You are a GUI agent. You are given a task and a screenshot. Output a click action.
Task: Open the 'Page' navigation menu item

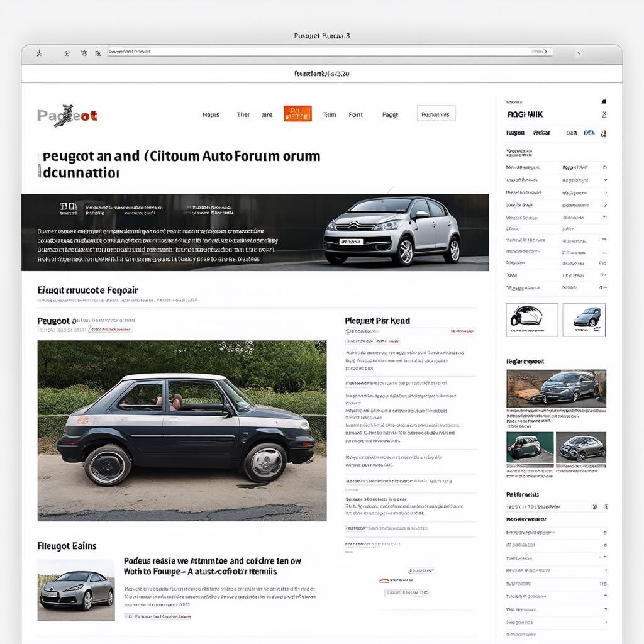click(390, 115)
